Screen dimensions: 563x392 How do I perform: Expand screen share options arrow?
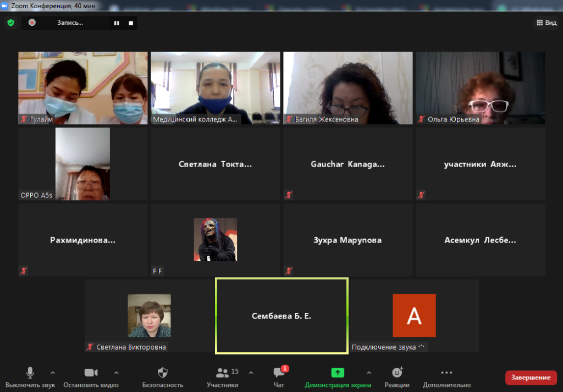[x=369, y=373]
